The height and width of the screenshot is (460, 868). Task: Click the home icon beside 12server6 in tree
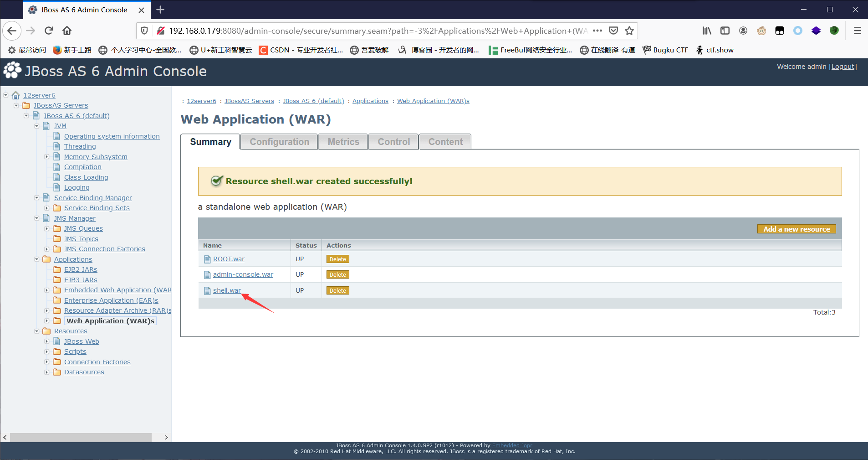[x=16, y=95]
